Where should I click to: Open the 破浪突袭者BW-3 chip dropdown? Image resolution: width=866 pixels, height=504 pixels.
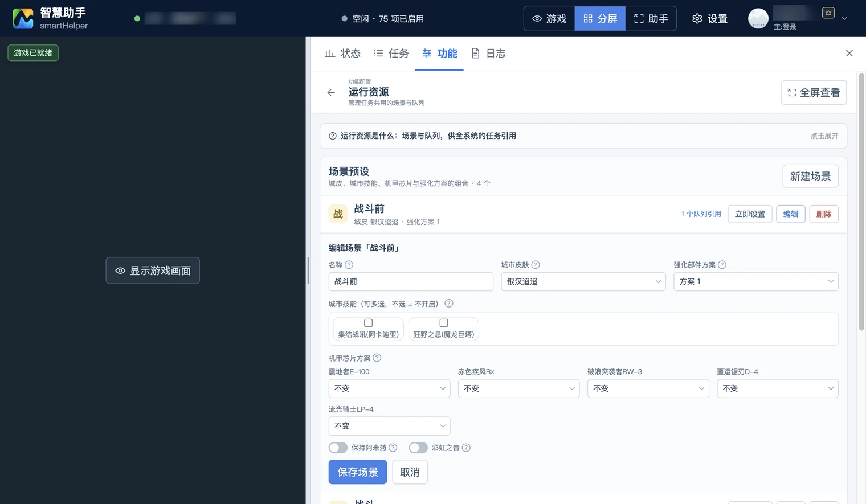tap(648, 388)
